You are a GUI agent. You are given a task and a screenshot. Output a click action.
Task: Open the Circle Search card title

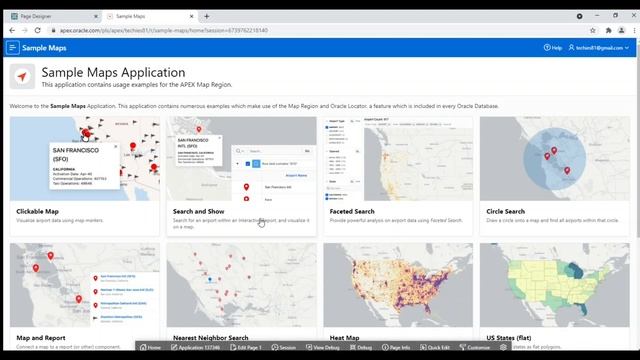(505, 211)
